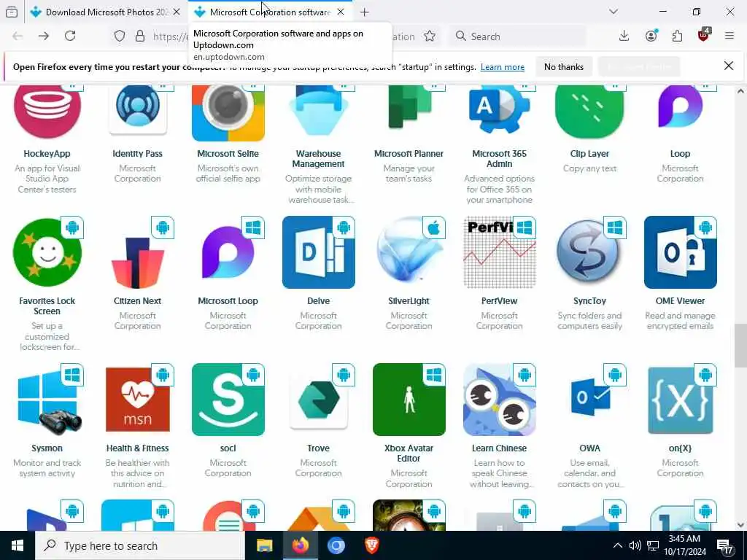Open the Delve app icon

(318, 252)
